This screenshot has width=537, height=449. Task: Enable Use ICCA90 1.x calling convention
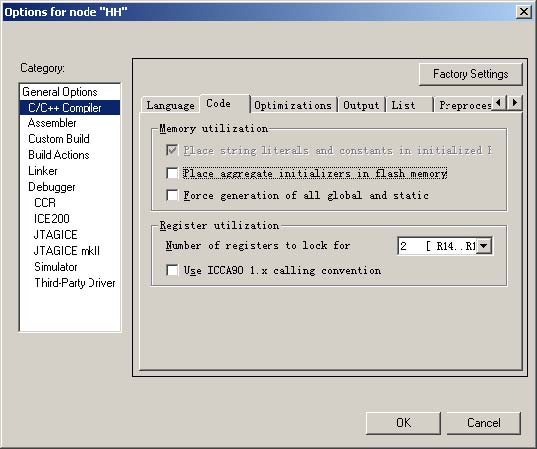click(172, 270)
